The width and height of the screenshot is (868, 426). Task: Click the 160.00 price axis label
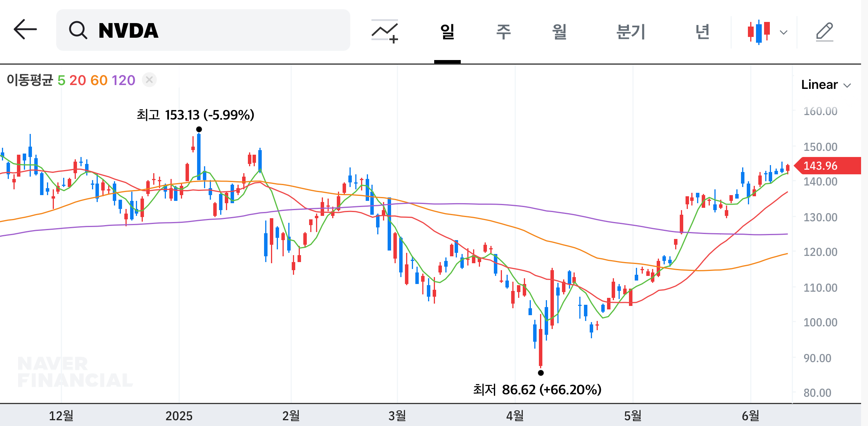[820, 111]
